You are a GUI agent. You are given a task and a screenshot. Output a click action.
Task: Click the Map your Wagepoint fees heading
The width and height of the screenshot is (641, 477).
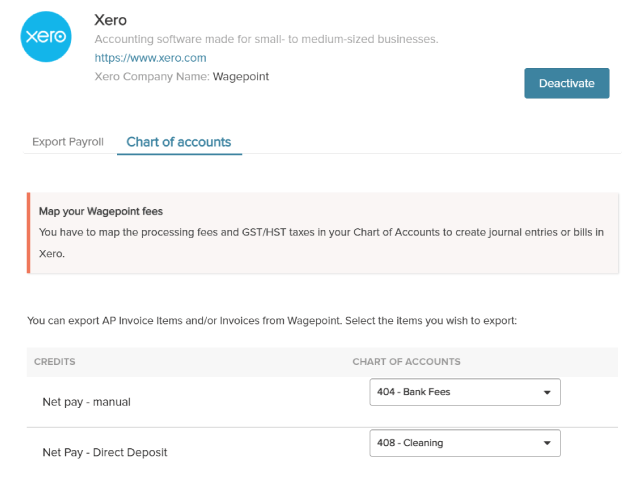pyautogui.click(x=101, y=211)
